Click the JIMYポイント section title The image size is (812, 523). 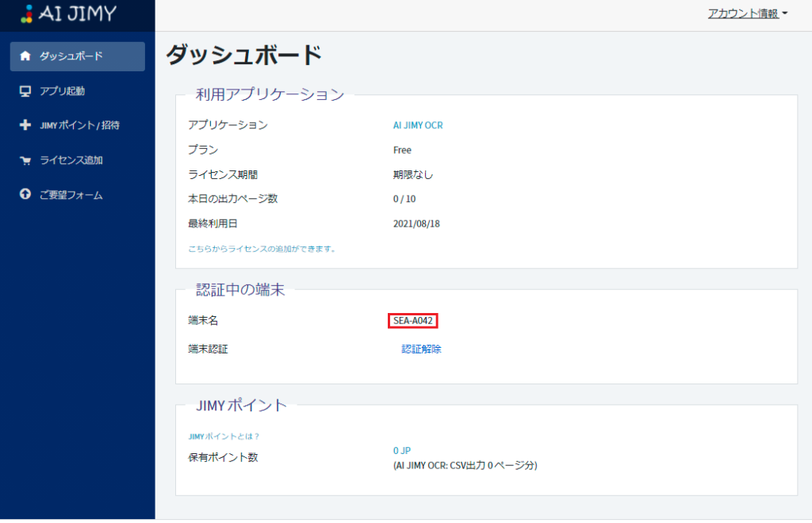click(x=241, y=405)
